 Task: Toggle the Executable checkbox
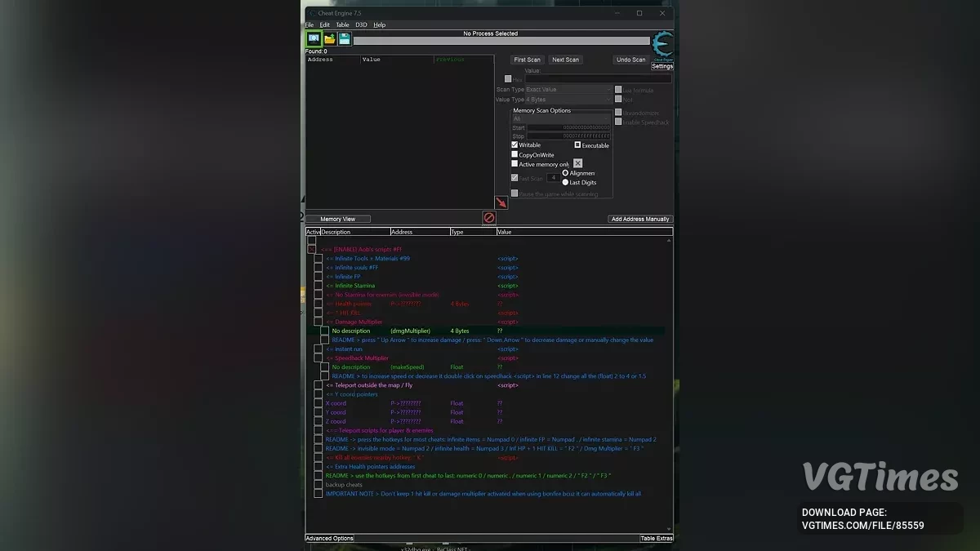[x=577, y=145]
